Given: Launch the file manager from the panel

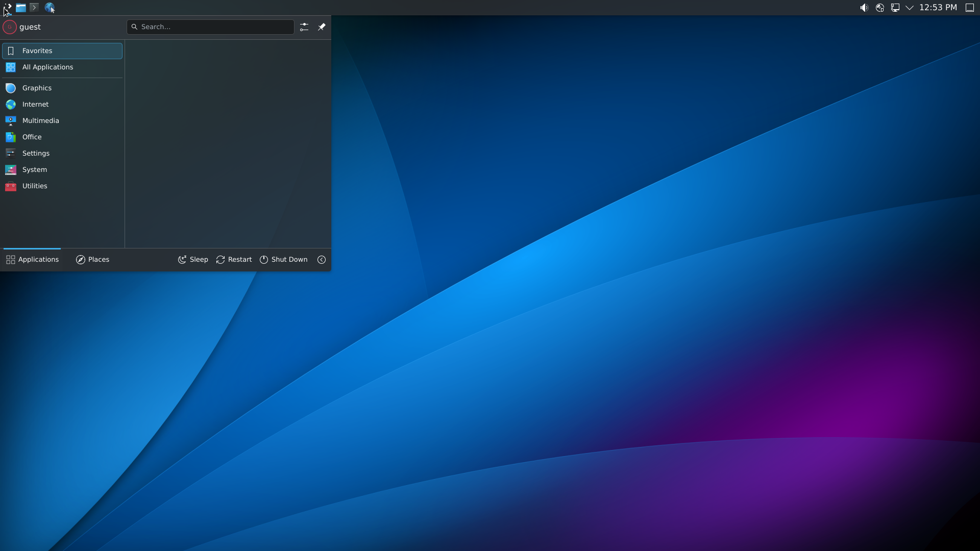Looking at the screenshot, I should point(21,8).
